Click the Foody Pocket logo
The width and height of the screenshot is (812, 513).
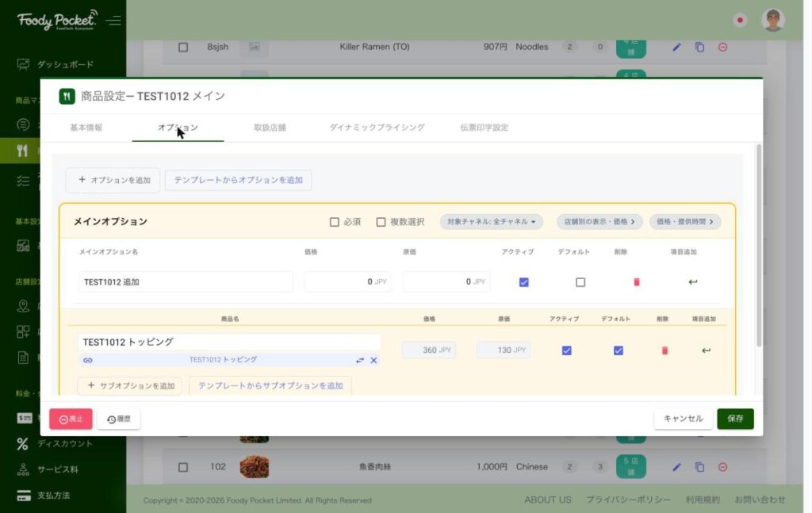pos(57,20)
